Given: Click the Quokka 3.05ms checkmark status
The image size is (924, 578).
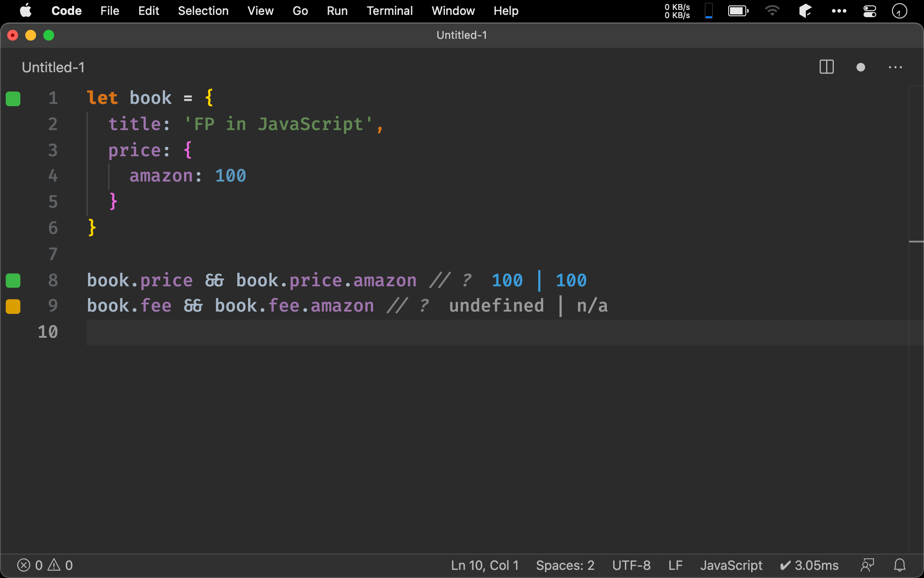Looking at the screenshot, I should pos(809,565).
